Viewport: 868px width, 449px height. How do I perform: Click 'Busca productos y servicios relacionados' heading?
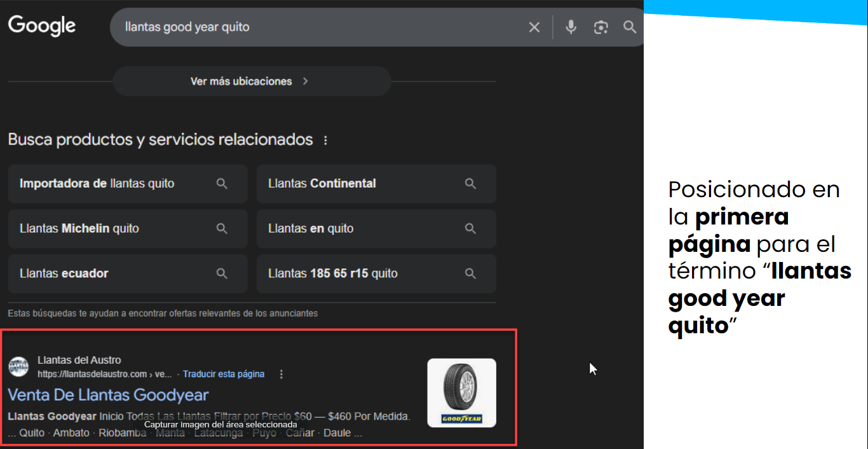click(x=160, y=140)
